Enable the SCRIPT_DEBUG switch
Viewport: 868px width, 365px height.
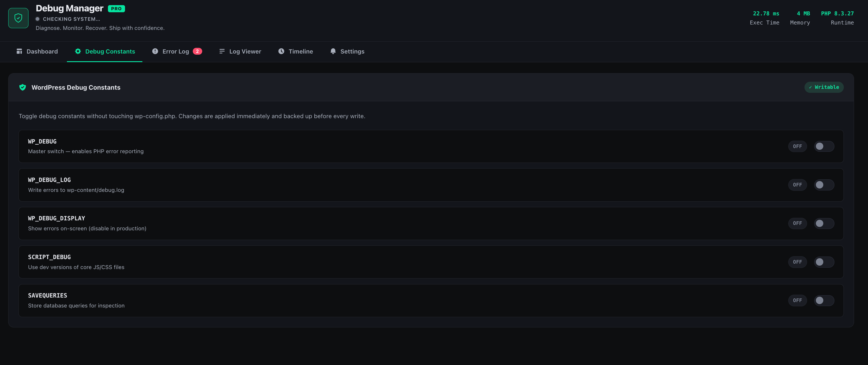pyautogui.click(x=824, y=262)
